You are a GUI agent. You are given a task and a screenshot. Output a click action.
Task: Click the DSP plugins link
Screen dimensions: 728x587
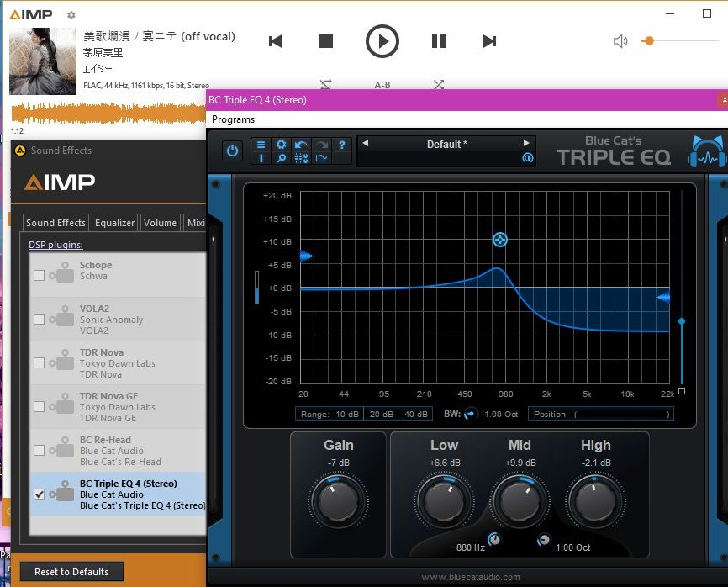pyautogui.click(x=55, y=245)
